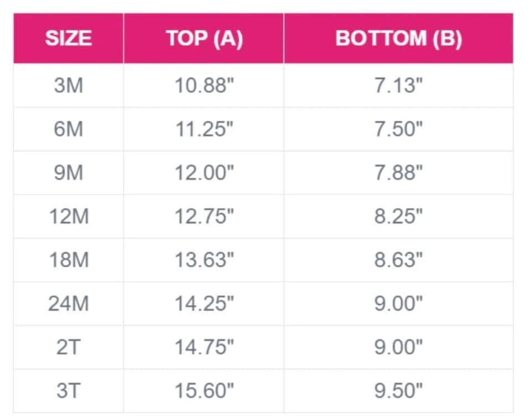Click the 12.00" top measurement
This screenshot has width=532, height=420.
point(204,173)
